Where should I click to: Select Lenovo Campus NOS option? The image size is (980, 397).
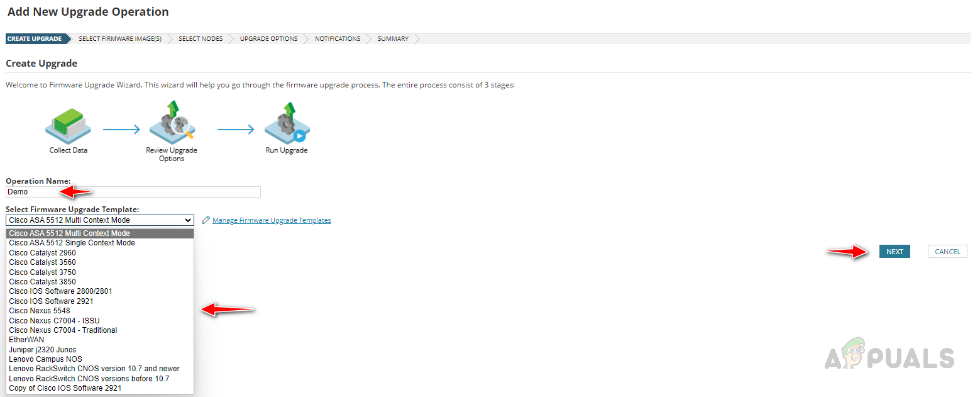click(100, 359)
